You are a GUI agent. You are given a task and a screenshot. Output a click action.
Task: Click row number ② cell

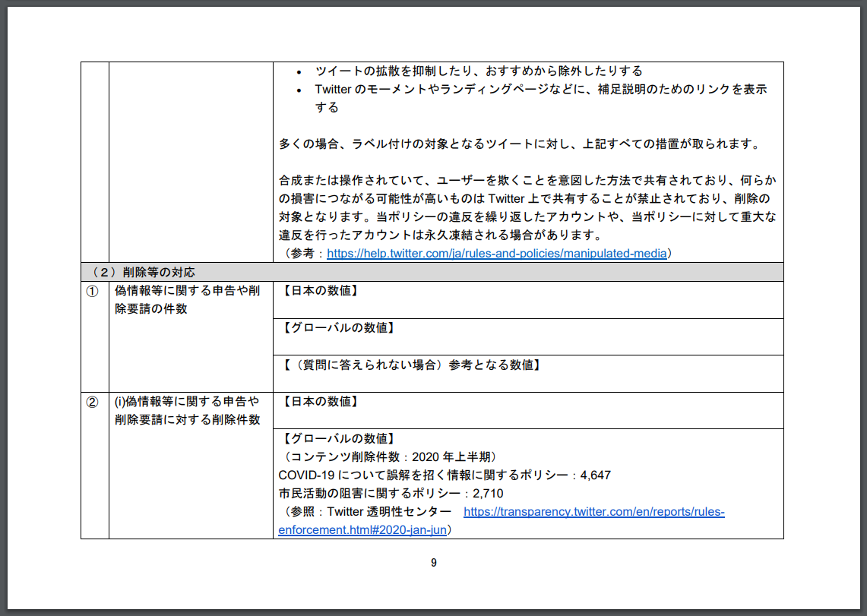coord(94,466)
